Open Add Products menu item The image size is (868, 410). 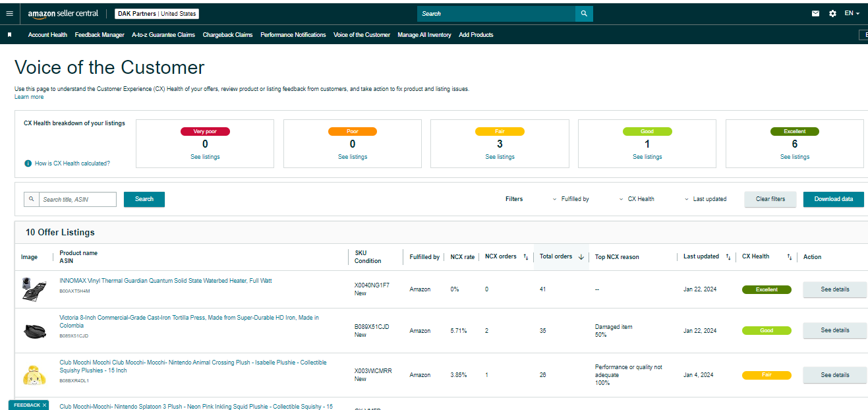476,35
